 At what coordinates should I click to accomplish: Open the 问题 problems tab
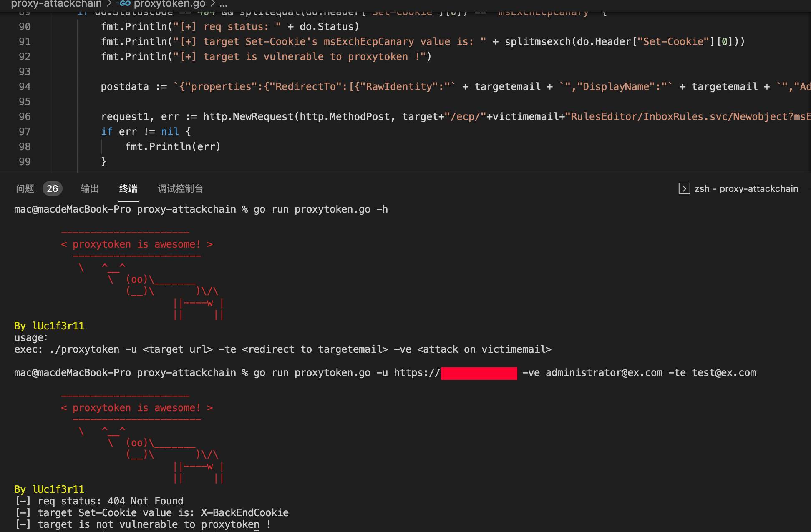(x=25, y=188)
